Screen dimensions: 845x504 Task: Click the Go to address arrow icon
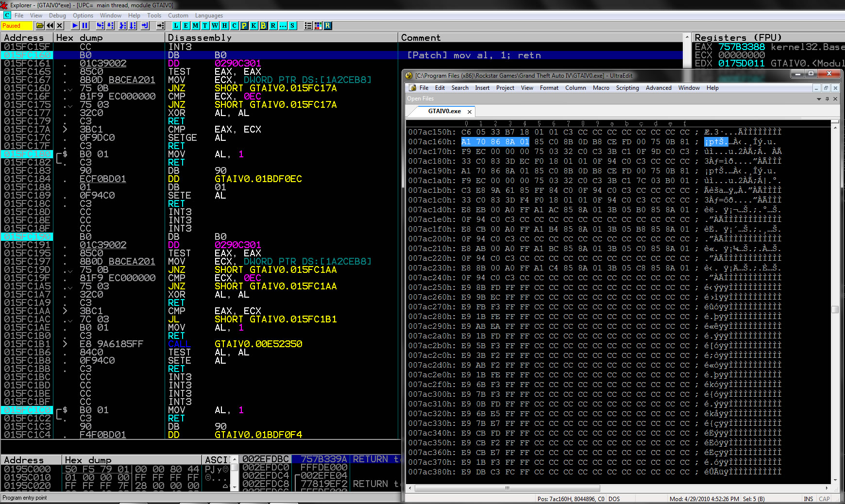[160, 26]
